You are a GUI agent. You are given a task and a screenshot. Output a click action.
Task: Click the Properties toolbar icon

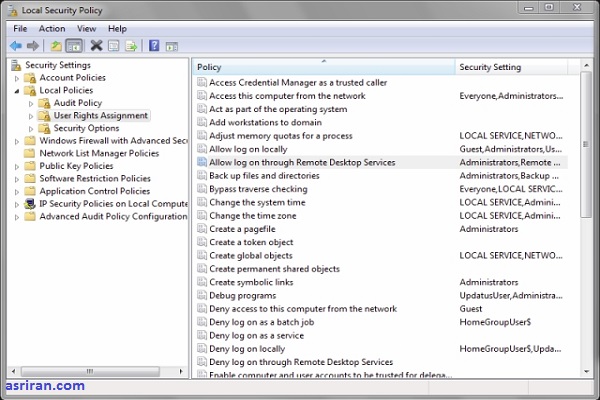pos(114,46)
